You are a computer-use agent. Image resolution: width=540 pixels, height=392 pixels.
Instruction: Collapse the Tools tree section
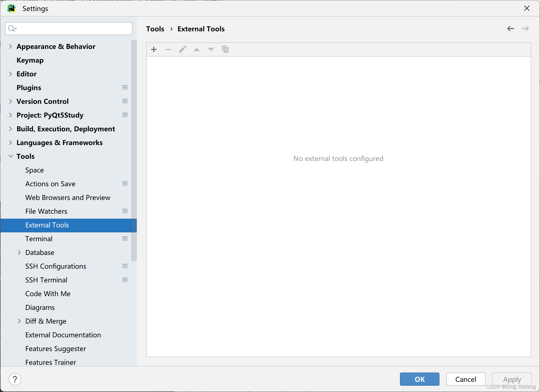(10, 156)
